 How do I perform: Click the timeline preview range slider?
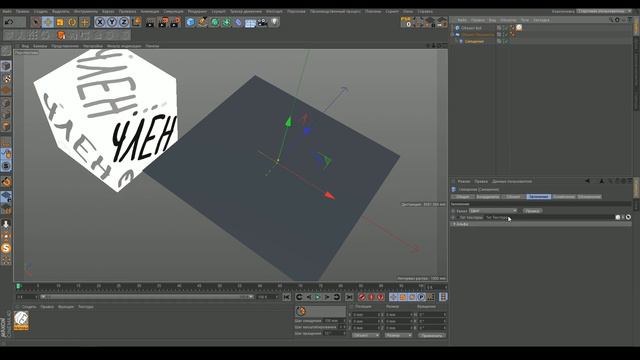click(x=147, y=297)
